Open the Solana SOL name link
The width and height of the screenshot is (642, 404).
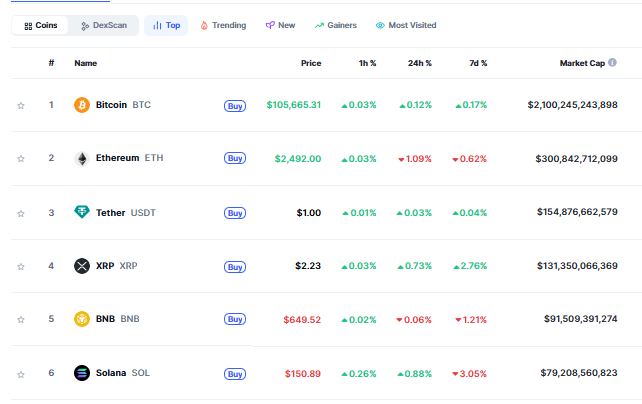click(123, 373)
